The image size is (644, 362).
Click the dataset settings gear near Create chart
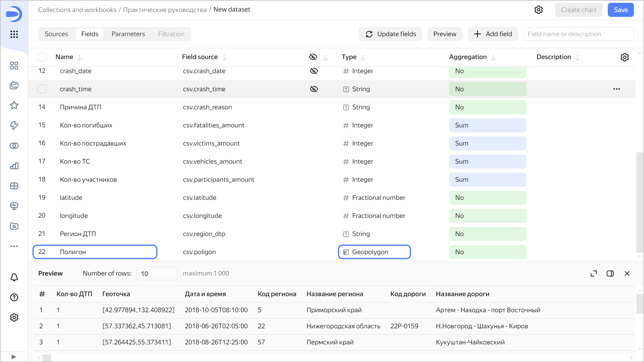539,10
